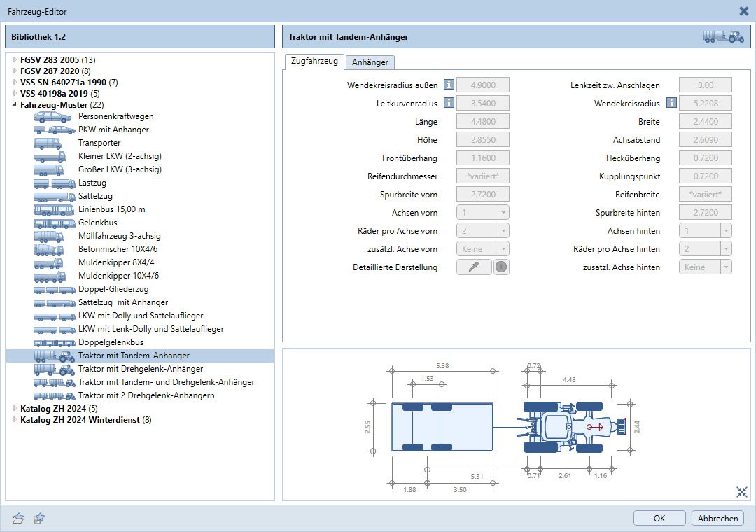Screen dimensions: 756x532
Task: Select Gelenkbus in the vehicle list
Action: tap(97, 223)
